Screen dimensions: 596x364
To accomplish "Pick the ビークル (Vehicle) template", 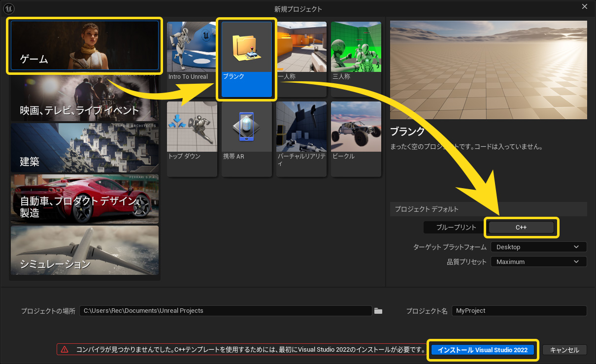I will (356, 127).
